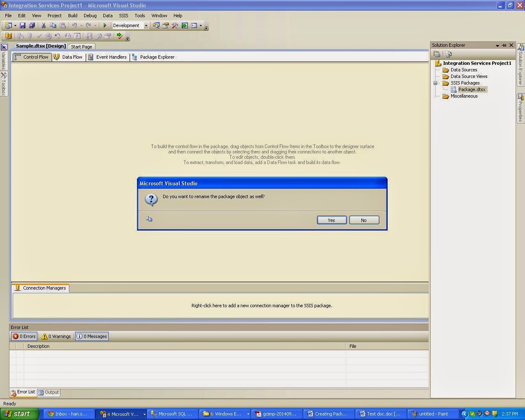Open the Edit menu
This screenshot has height=420, width=525.
[22, 16]
